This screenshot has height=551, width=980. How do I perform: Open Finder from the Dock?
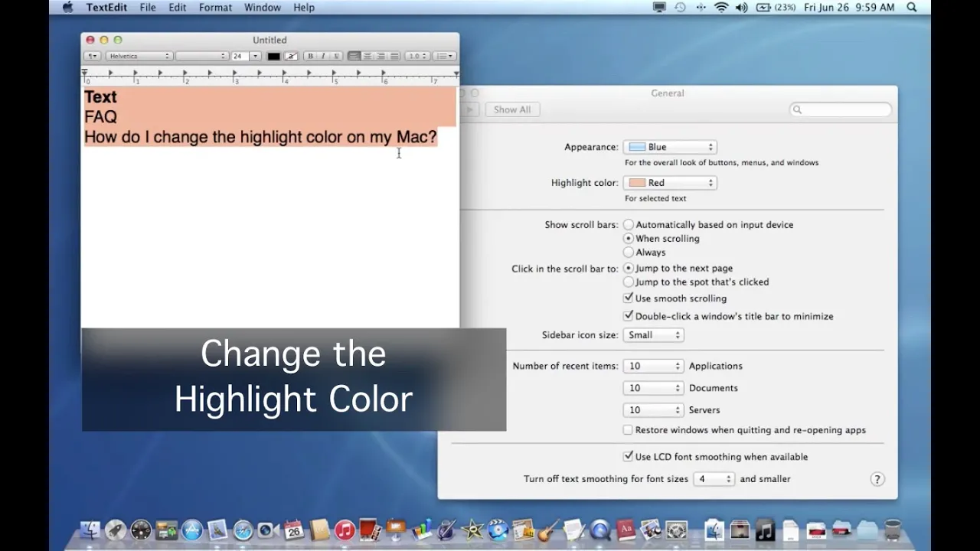coord(90,530)
